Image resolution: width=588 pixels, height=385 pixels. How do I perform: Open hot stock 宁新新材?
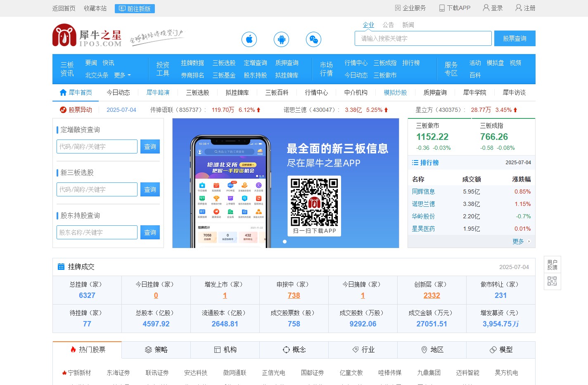[x=80, y=373]
